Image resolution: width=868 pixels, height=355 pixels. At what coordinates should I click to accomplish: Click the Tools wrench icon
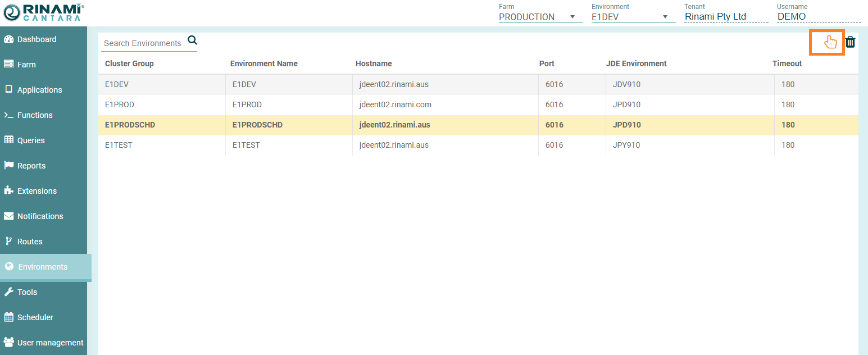point(8,292)
